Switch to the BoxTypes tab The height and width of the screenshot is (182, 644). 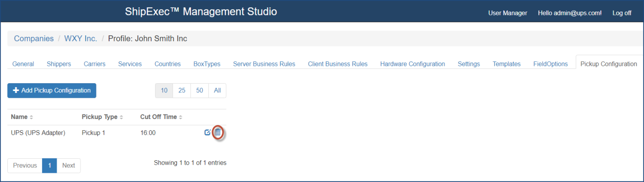coord(207,64)
